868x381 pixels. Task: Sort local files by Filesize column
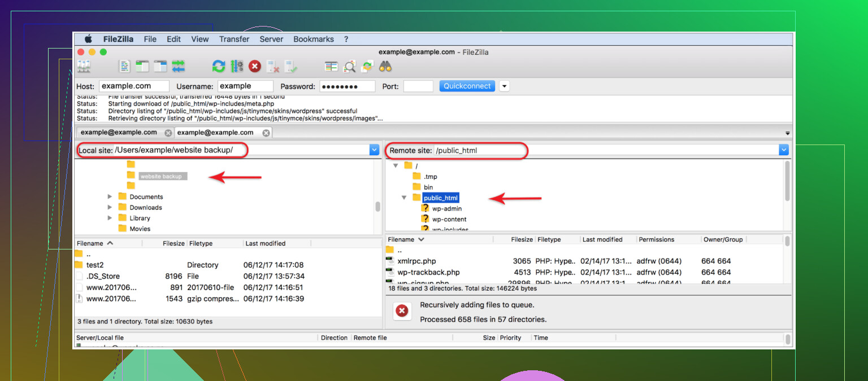click(x=173, y=243)
